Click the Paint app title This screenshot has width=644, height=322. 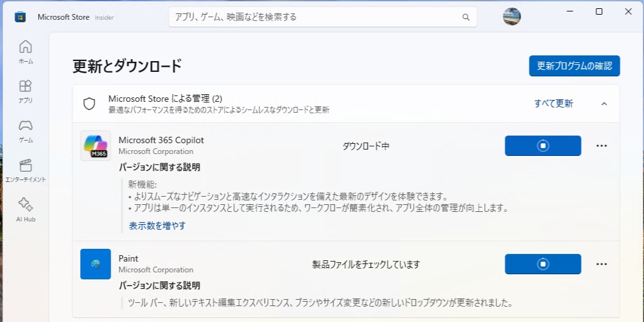(x=128, y=259)
